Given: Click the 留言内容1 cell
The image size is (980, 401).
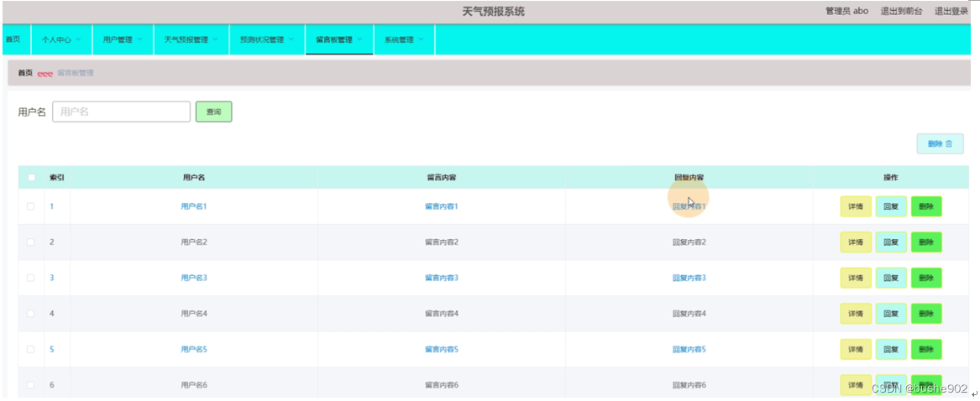Looking at the screenshot, I should pyautogui.click(x=441, y=206).
